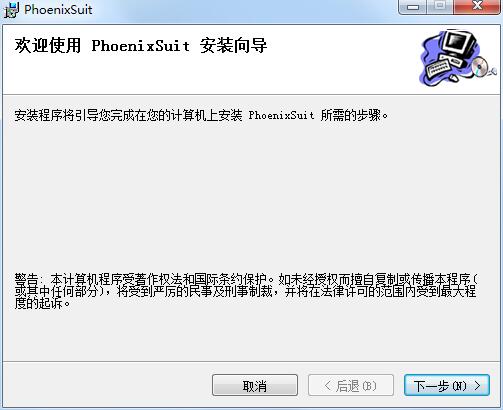The width and height of the screenshot is (503, 410).
Task: Cancel installation with the 取消 button
Action: [x=255, y=385]
